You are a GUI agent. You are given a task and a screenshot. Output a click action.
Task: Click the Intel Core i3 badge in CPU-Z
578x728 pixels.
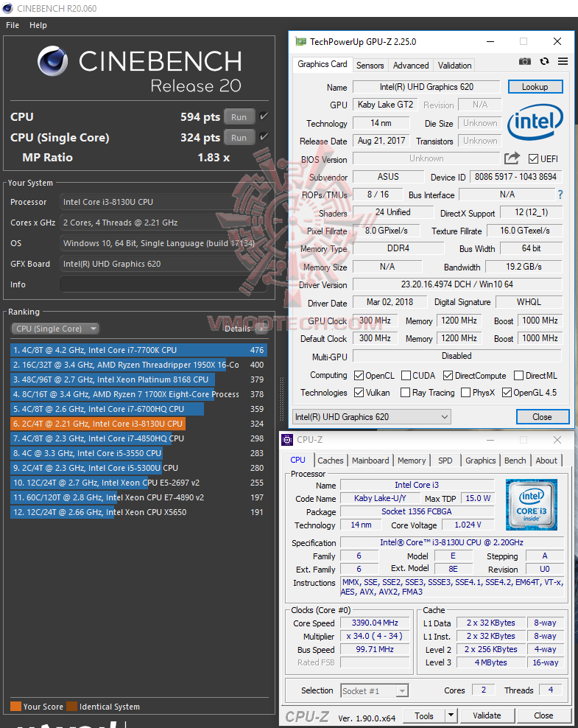pos(531,505)
